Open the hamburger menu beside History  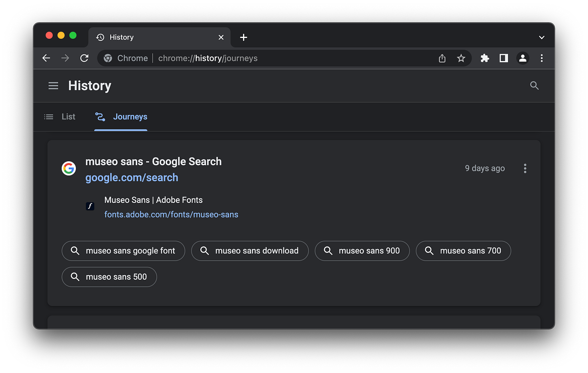pyautogui.click(x=53, y=86)
